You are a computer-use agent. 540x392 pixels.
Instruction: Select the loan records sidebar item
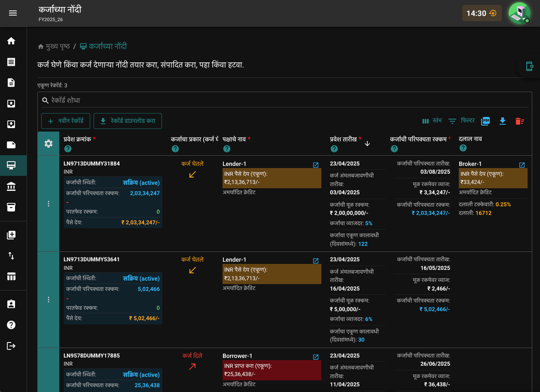pyautogui.click(x=11, y=165)
